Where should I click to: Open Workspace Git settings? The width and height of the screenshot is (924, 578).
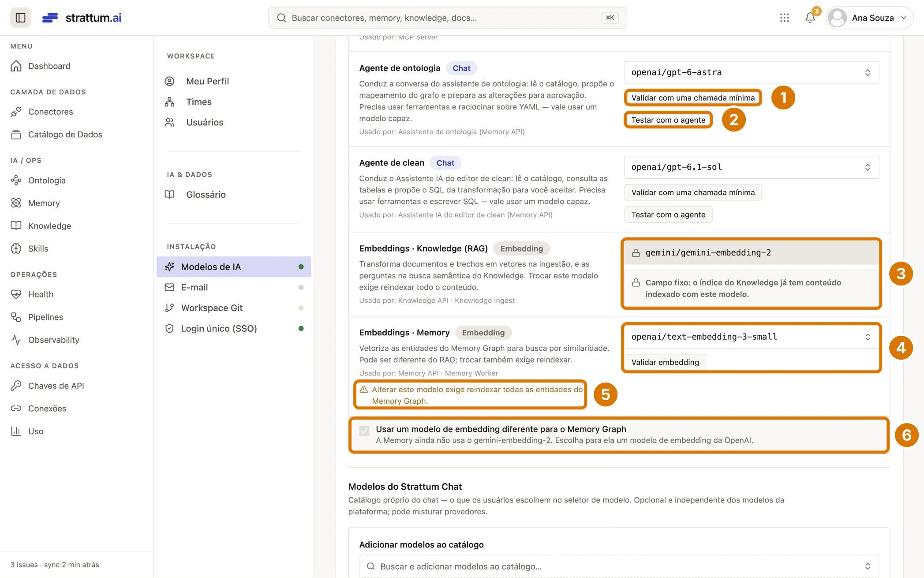[234, 308]
